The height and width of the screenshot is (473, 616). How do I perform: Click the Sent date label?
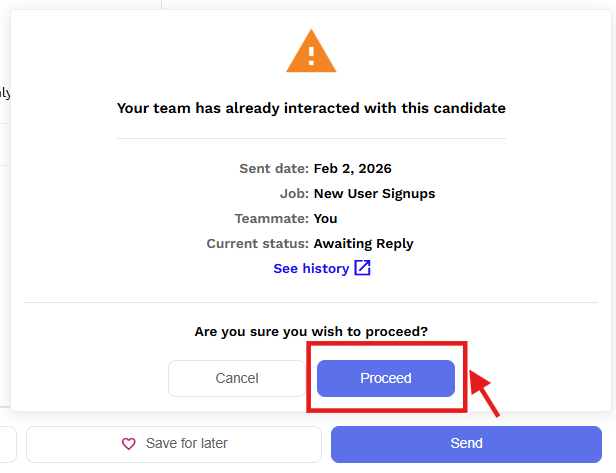click(x=274, y=168)
